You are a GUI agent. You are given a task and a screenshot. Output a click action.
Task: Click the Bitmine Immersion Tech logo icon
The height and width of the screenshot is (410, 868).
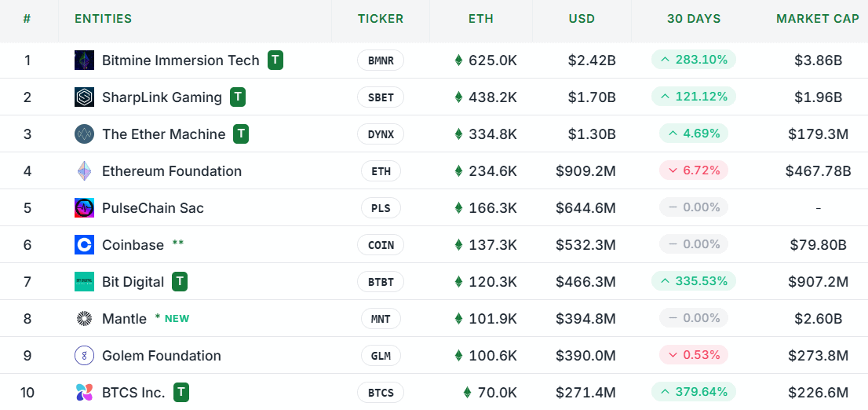[84, 60]
